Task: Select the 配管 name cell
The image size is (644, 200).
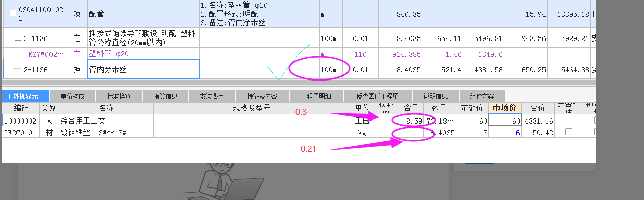Action: click(143, 14)
